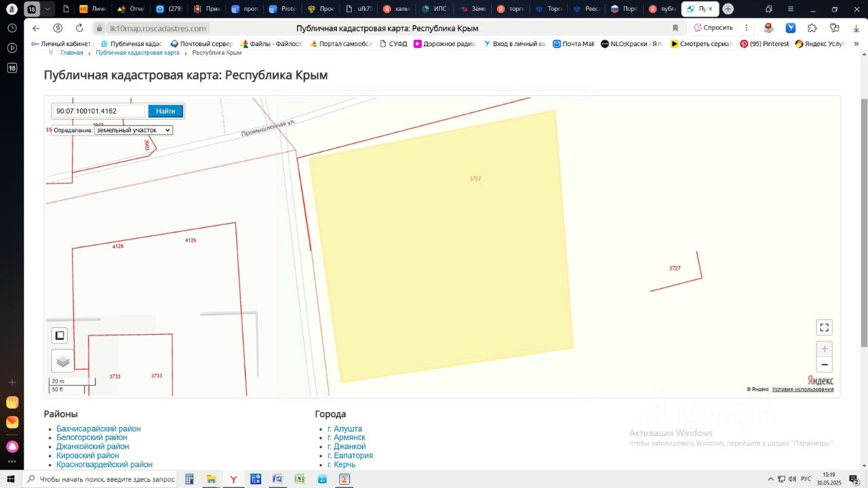Screen dimensions: 868x488
Task: Expand the bookmarks overflow chevron
Action: coord(856,43)
